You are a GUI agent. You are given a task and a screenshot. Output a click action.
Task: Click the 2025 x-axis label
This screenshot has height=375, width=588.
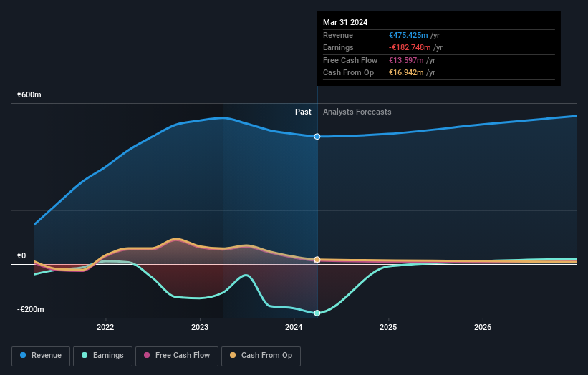click(x=388, y=327)
